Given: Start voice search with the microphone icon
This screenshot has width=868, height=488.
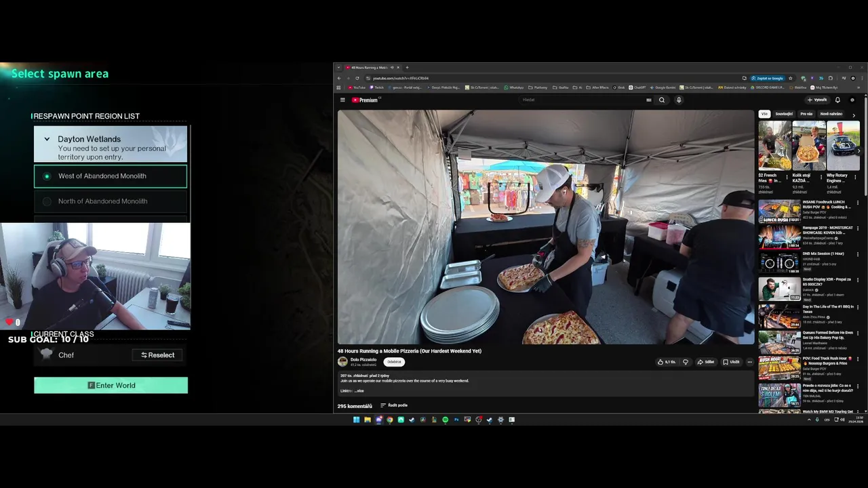Looking at the screenshot, I should (678, 100).
